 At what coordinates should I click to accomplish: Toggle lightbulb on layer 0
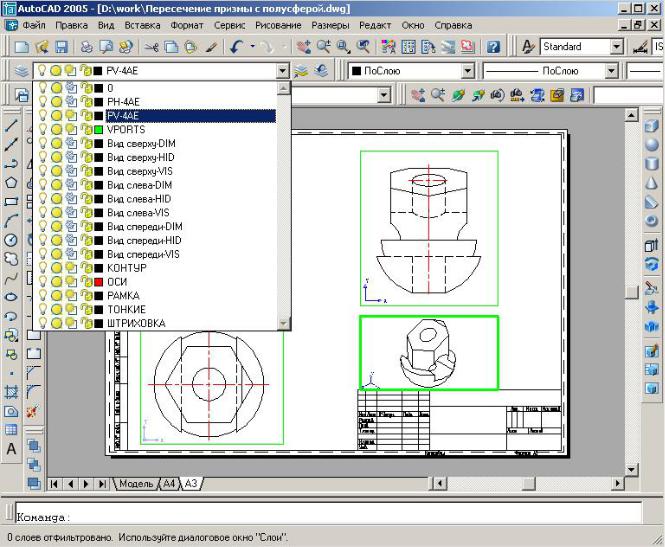42,88
